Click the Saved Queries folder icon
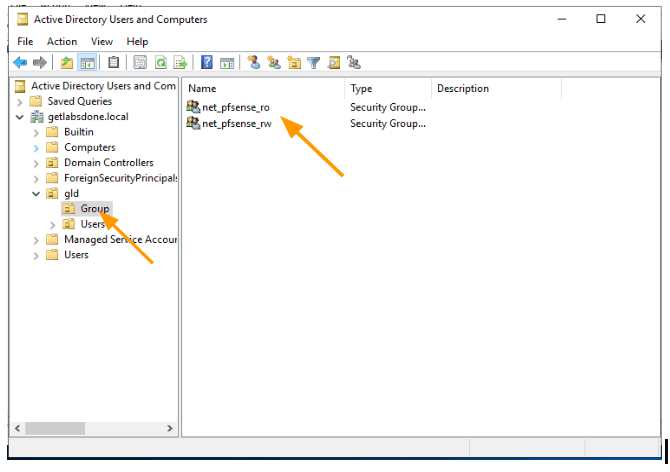 (35, 101)
